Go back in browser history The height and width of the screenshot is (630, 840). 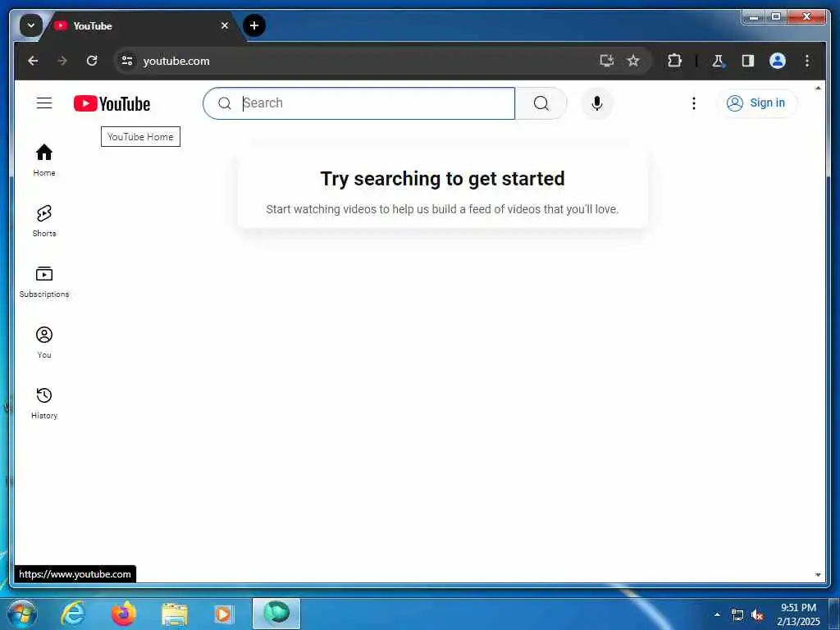point(33,61)
